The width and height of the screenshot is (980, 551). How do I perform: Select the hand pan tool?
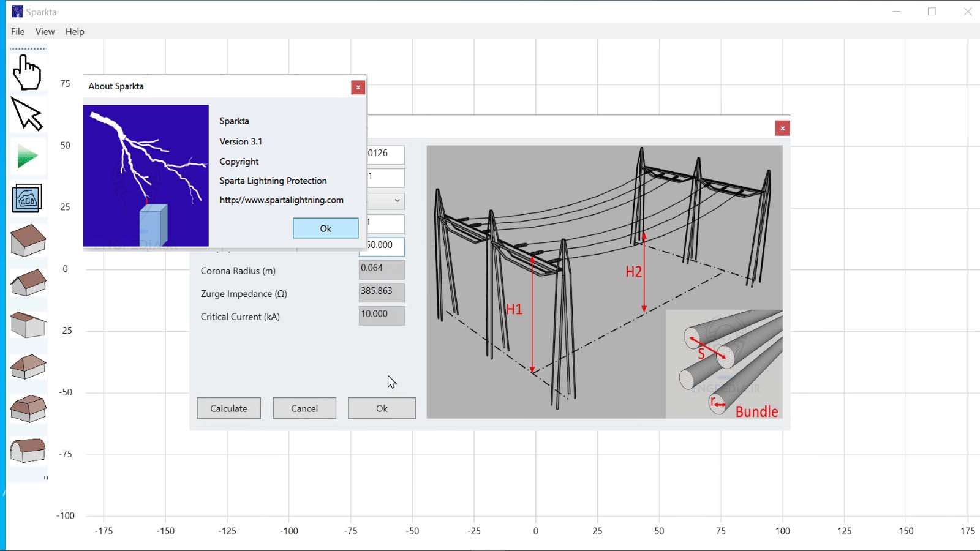click(x=27, y=73)
